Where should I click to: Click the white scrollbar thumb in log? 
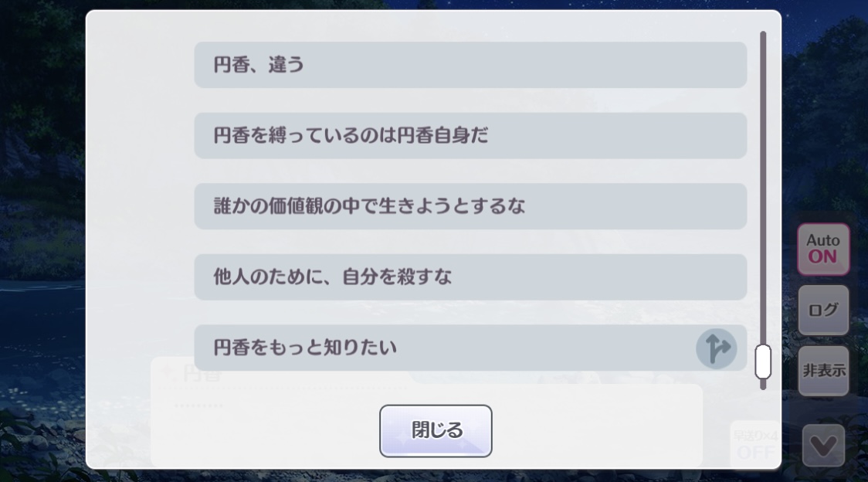(x=763, y=361)
